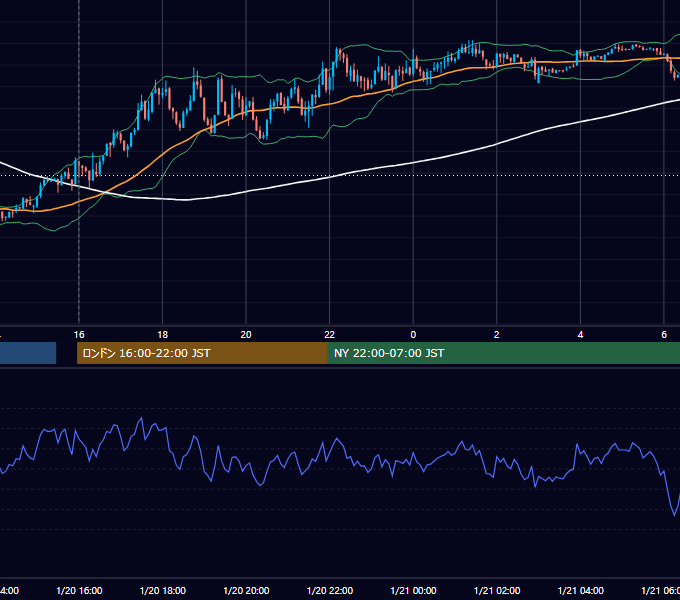Image resolution: width=680 pixels, height=600 pixels.
Task: Click the '16' hour label on price chart axis
Action: tap(79, 335)
